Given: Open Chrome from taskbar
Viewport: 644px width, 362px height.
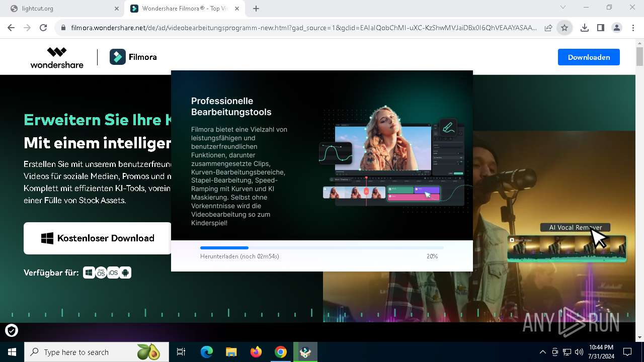Looking at the screenshot, I should click(280, 352).
